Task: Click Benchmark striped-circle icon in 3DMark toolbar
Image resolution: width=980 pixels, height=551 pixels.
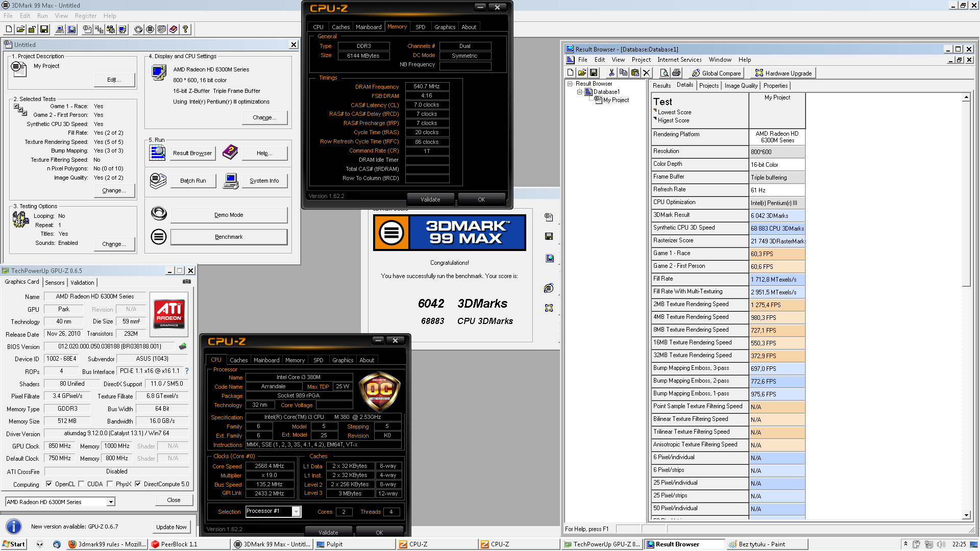Action: pos(150,30)
